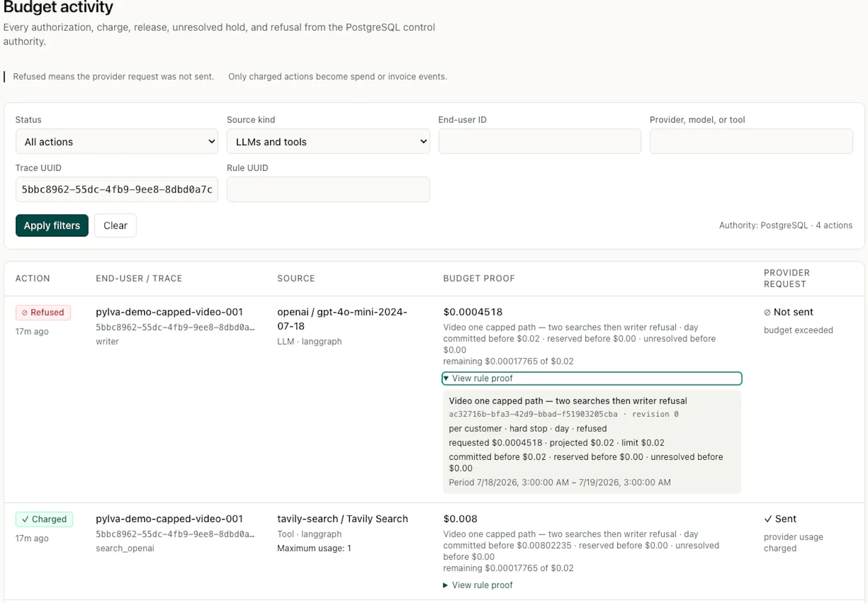This screenshot has width=868, height=603.
Task: Click the 'budget exceeded' reason text
Action: [x=799, y=330]
